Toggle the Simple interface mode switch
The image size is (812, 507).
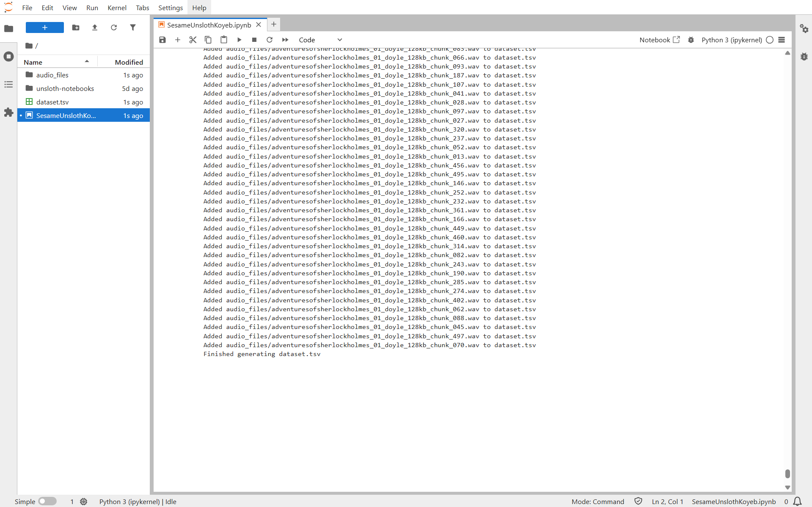pos(47,502)
